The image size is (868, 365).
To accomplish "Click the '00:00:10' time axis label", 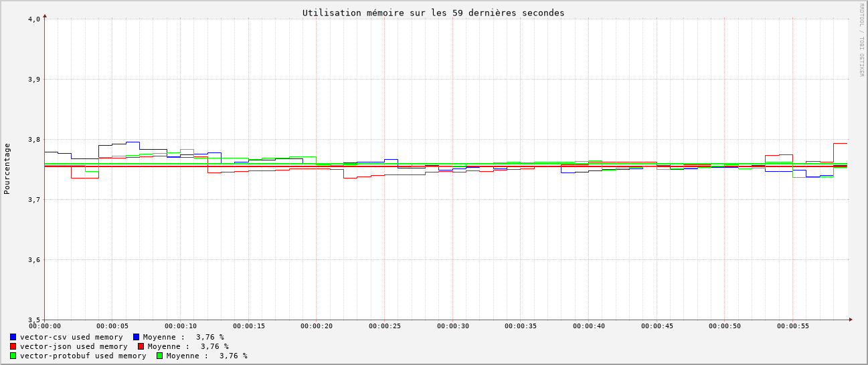I will [x=181, y=326].
